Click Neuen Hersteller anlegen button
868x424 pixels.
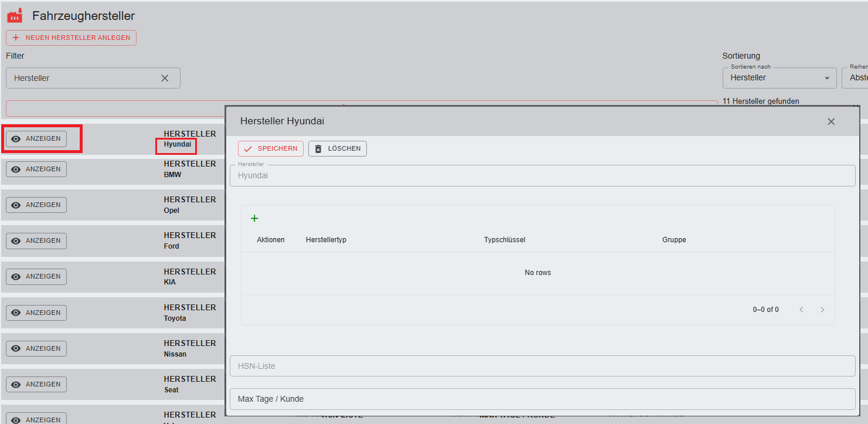point(72,38)
